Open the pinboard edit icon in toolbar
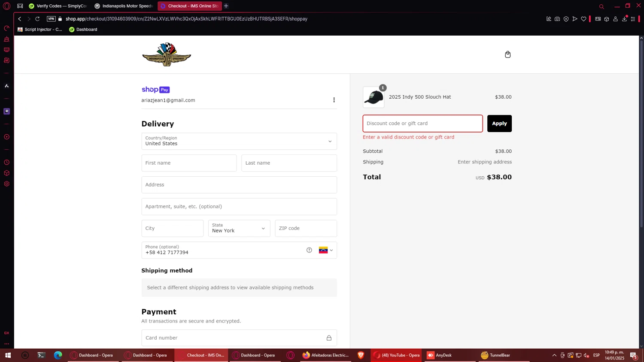 549,19
